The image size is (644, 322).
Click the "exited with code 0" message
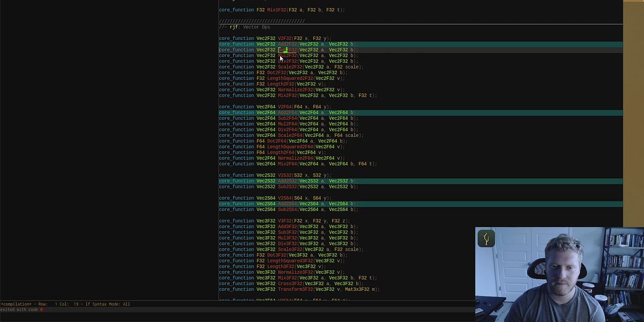point(21,310)
